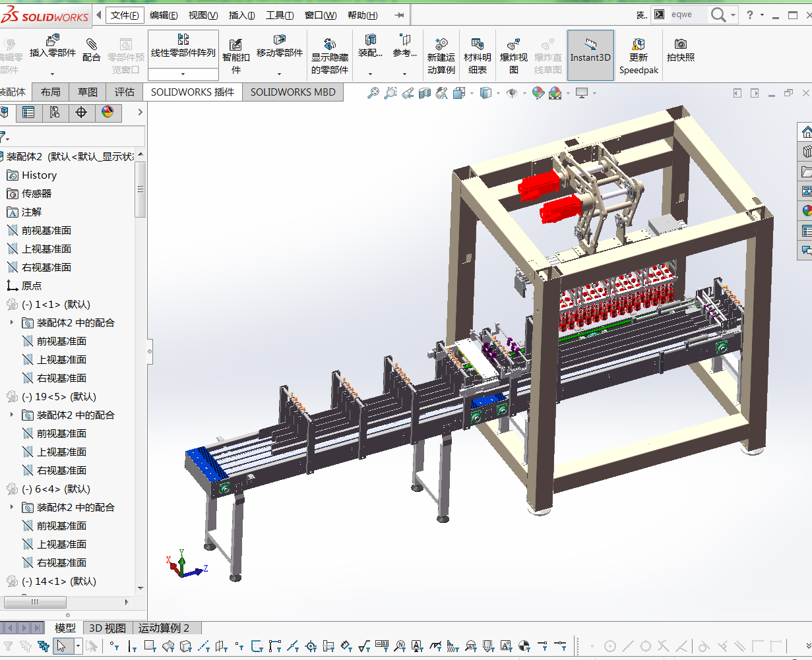812x660 pixels.
Task: Select the 19<5> component in tree
Action: tap(59, 397)
